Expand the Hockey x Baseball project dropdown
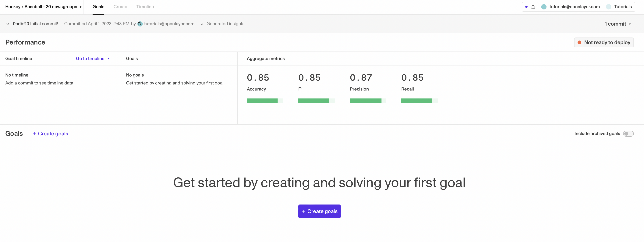This screenshot has width=644, height=242. tap(81, 7)
